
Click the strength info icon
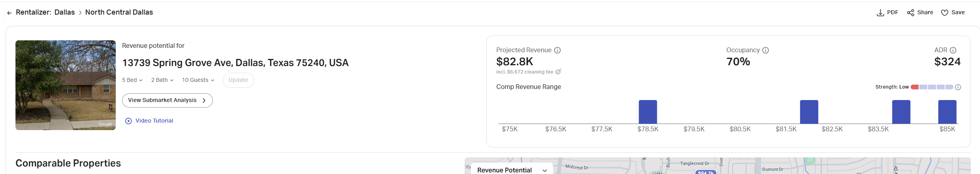pos(958,87)
